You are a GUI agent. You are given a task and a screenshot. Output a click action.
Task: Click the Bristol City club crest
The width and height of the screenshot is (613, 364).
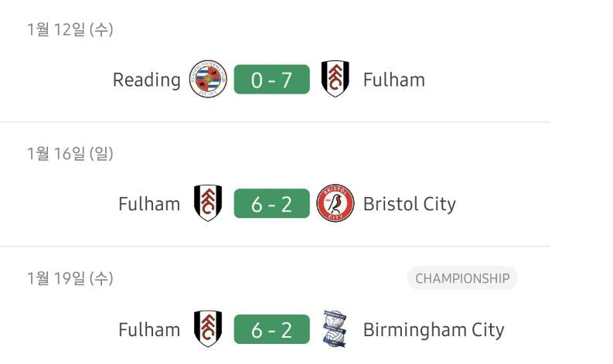click(x=335, y=204)
